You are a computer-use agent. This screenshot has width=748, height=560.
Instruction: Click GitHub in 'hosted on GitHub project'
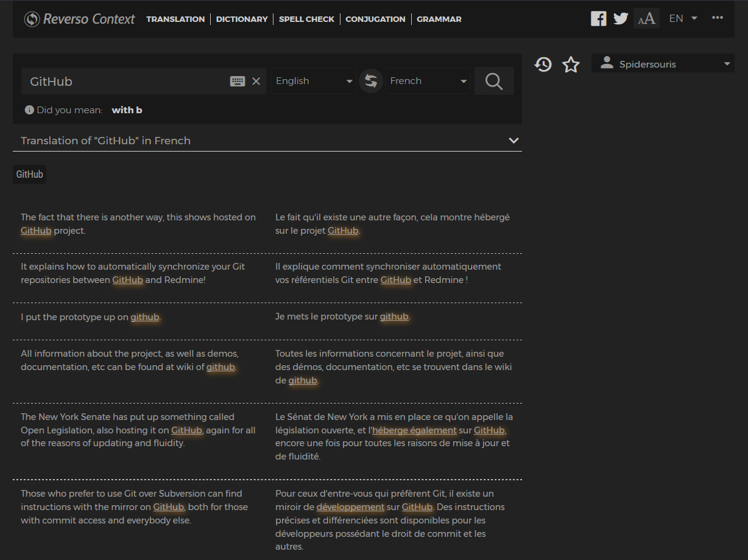coord(36,231)
